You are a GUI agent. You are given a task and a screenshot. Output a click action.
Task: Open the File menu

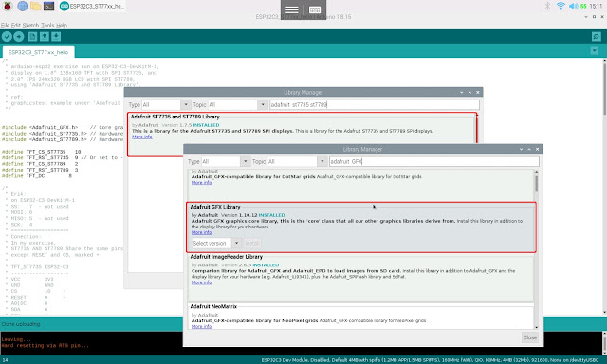(5, 26)
